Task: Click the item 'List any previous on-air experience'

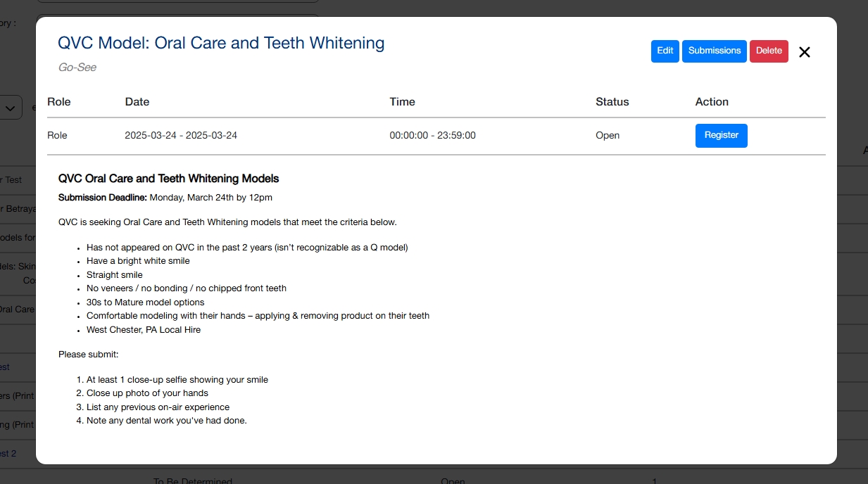Action: click(x=158, y=407)
